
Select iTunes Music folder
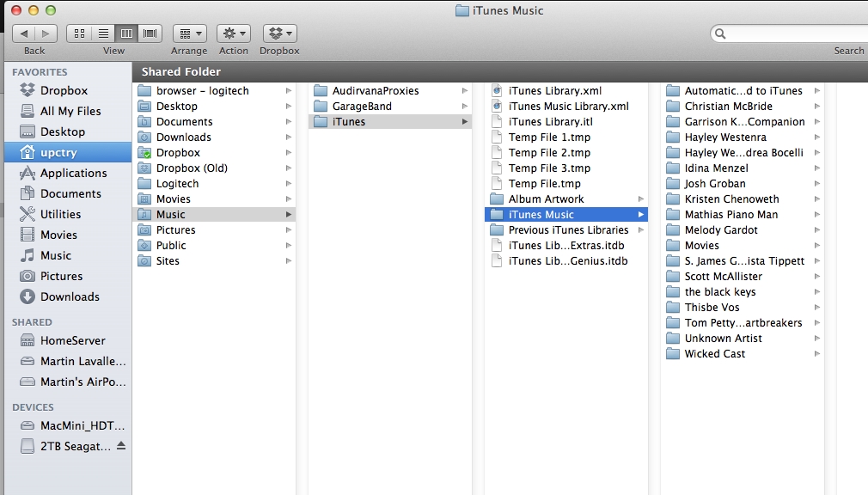565,214
